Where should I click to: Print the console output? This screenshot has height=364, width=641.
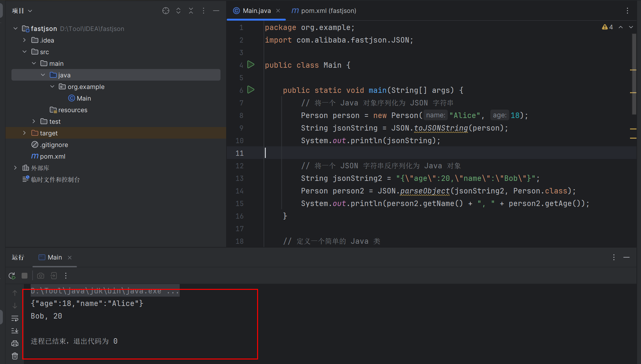[15, 343]
